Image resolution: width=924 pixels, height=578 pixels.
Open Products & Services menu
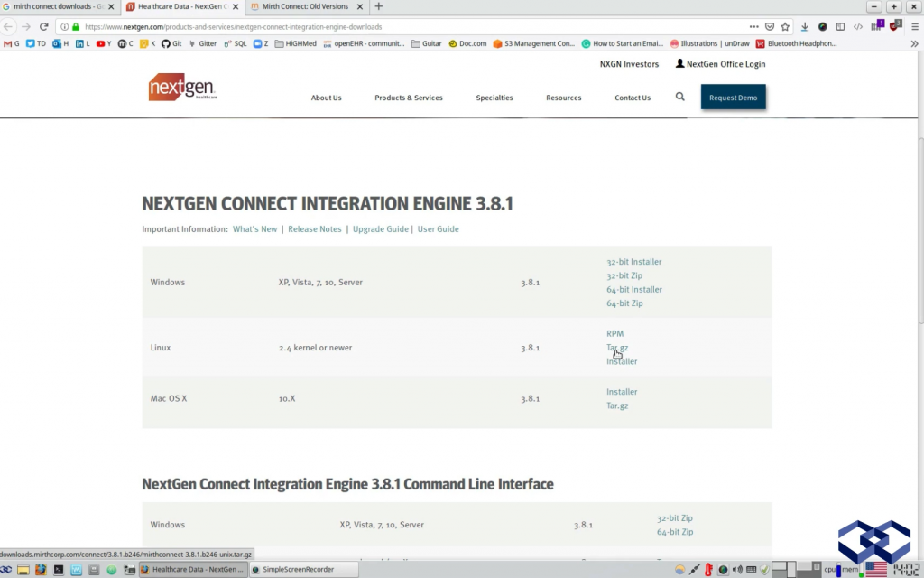(409, 98)
